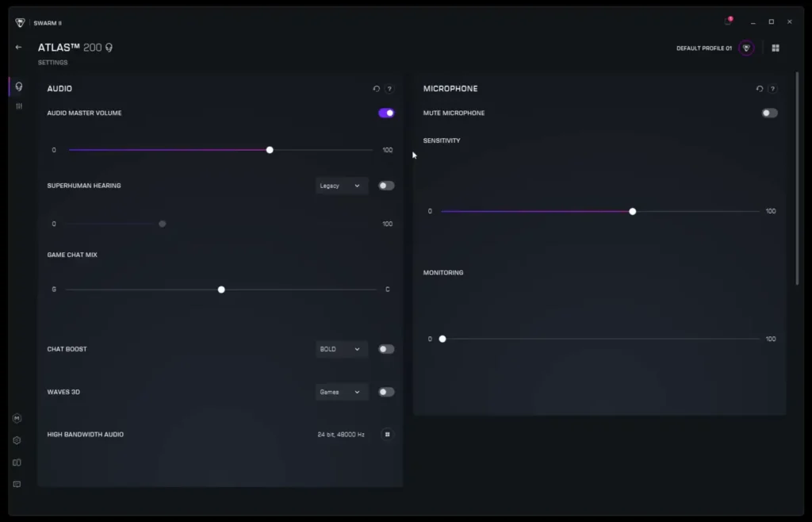Open the book icon in sidebar
Screen dimensions: 812x522
(17, 463)
